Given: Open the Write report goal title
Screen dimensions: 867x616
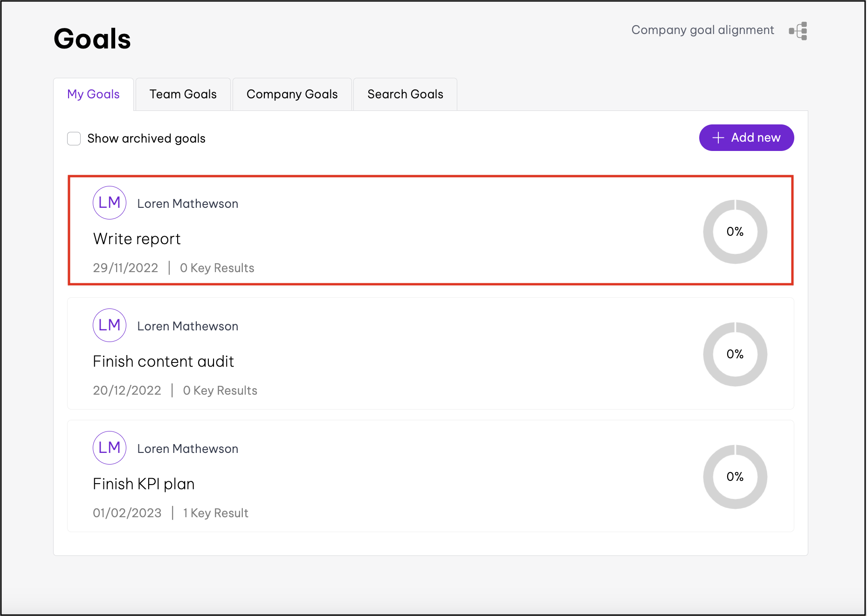Looking at the screenshot, I should coord(137,239).
